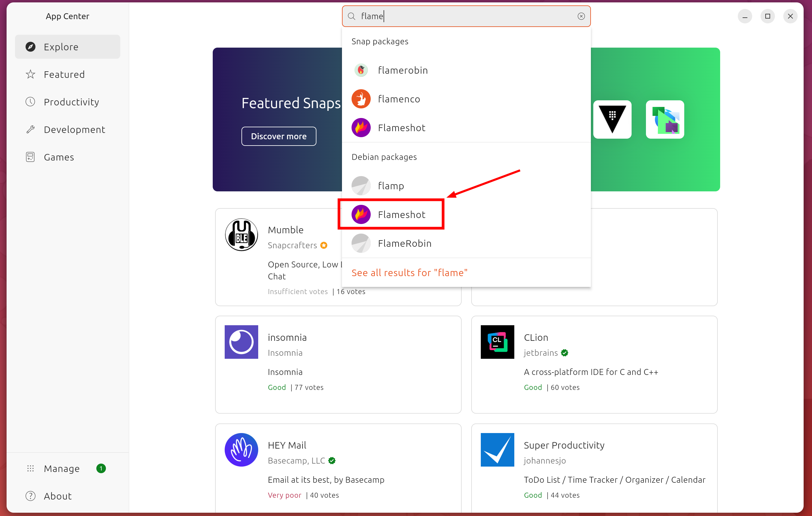Click the App Center title
The width and height of the screenshot is (812, 516).
pyautogui.click(x=67, y=16)
